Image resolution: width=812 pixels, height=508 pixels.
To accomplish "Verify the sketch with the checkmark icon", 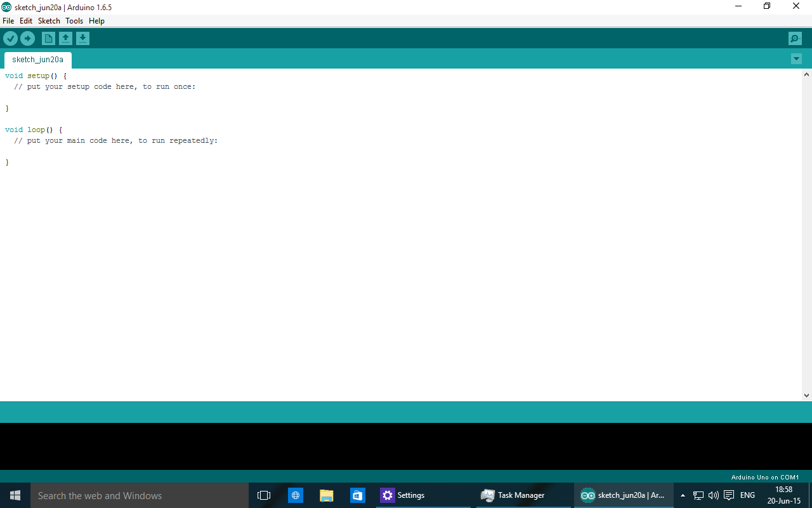I will click(10, 39).
